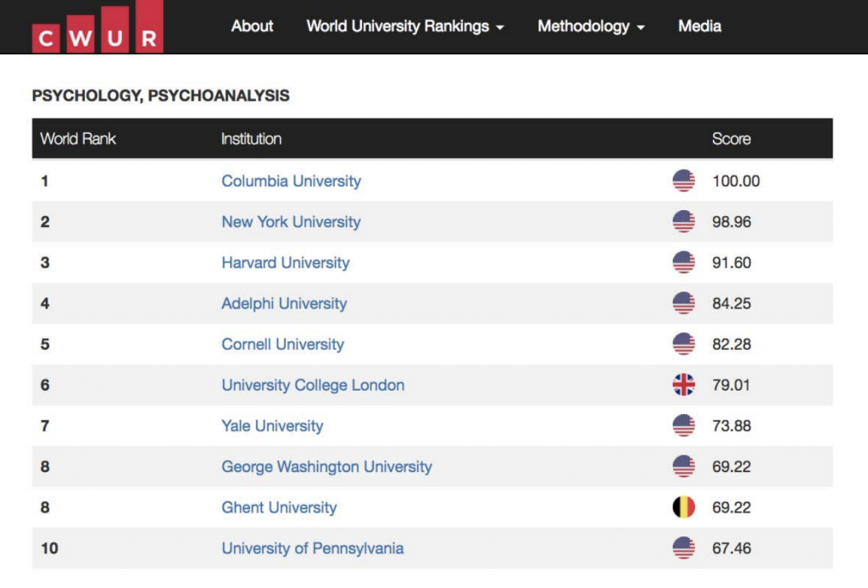868x588 pixels.
Task: Open University of Pennsylvania link
Action: pyautogui.click(x=313, y=548)
